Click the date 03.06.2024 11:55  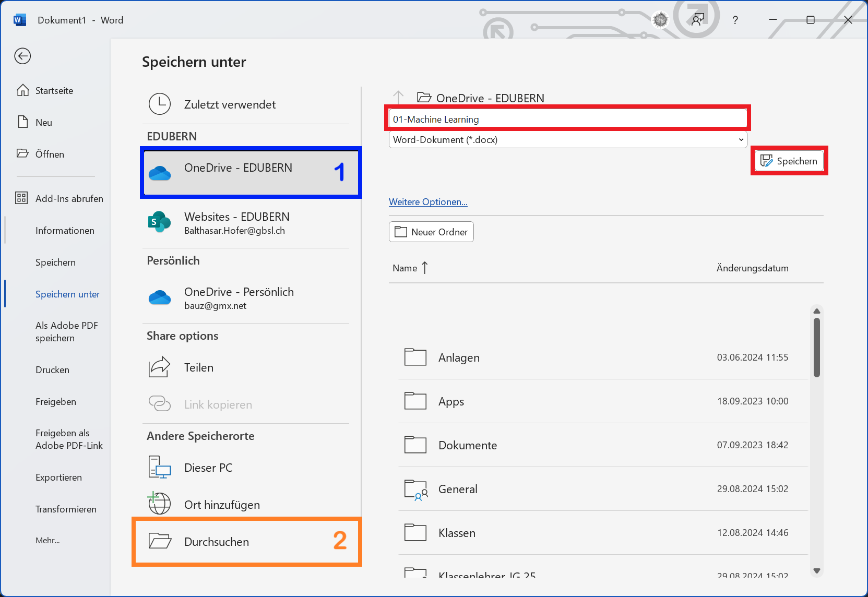[752, 357]
